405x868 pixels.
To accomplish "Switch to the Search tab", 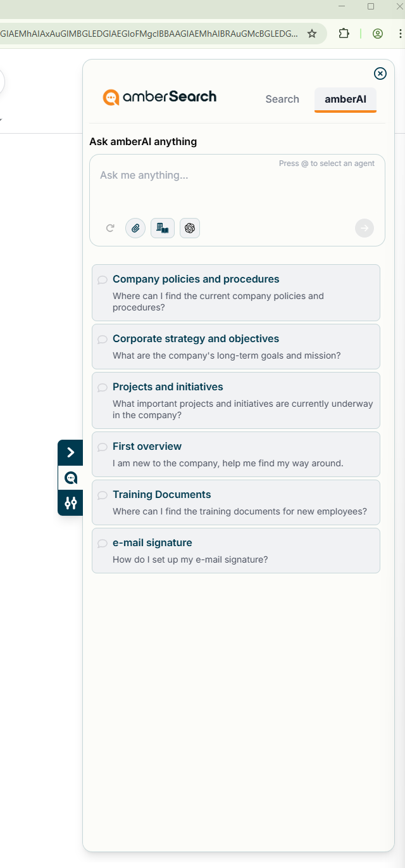I will pyautogui.click(x=282, y=99).
